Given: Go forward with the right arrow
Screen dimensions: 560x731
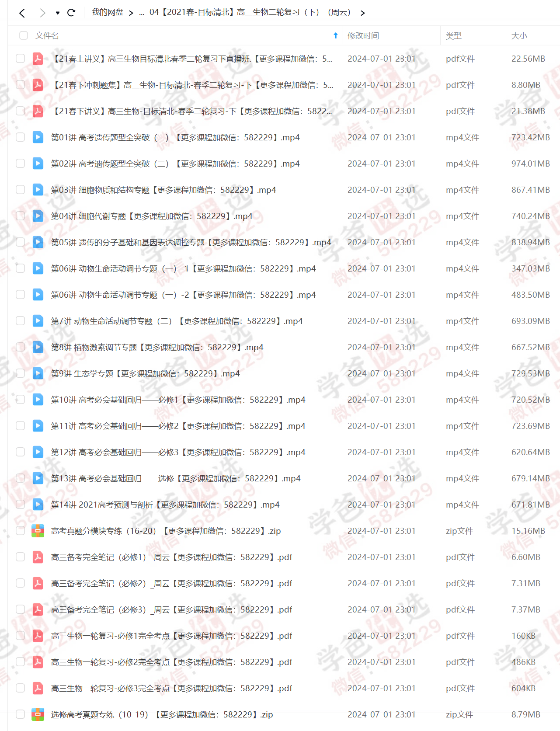Looking at the screenshot, I should click(42, 13).
